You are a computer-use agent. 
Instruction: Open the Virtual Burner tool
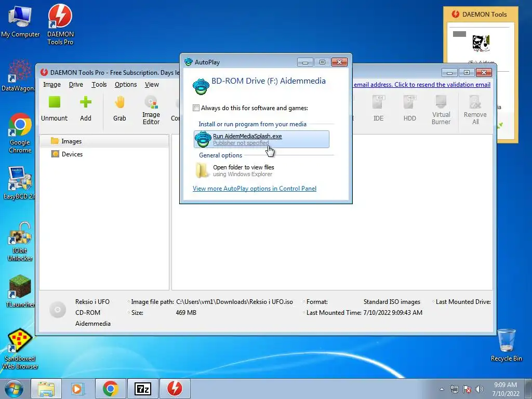441,110
